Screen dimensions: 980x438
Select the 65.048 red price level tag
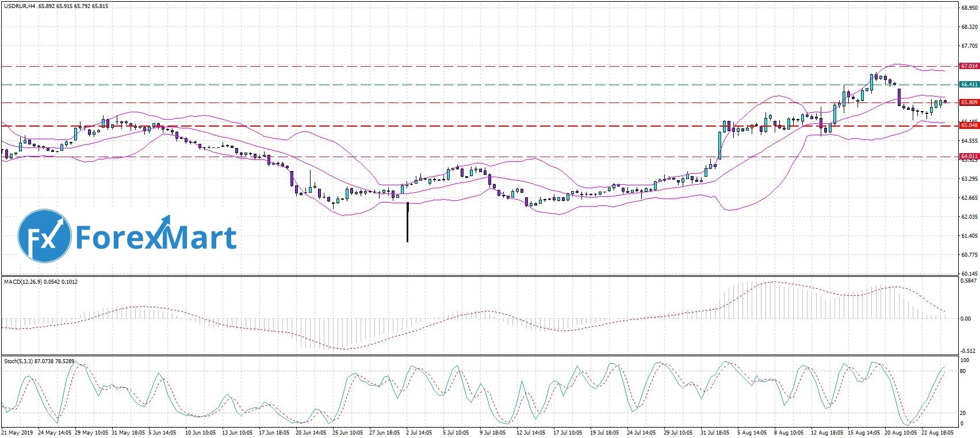[969, 125]
